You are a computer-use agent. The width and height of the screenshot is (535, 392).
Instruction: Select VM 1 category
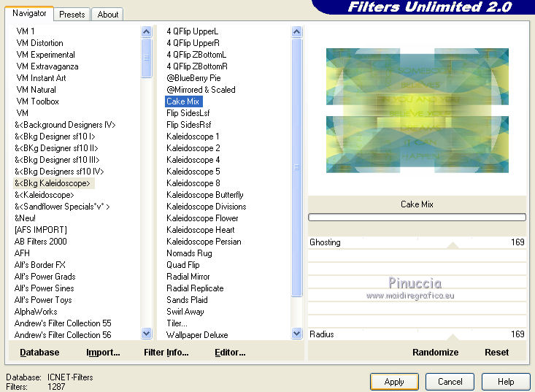pos(26,31)
